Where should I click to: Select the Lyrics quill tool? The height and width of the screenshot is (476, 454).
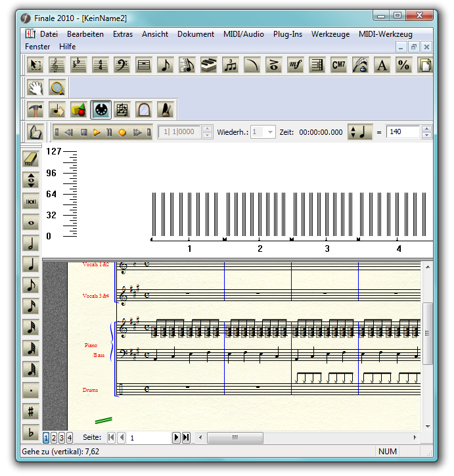pyautogui.click(x=360, y=65)
